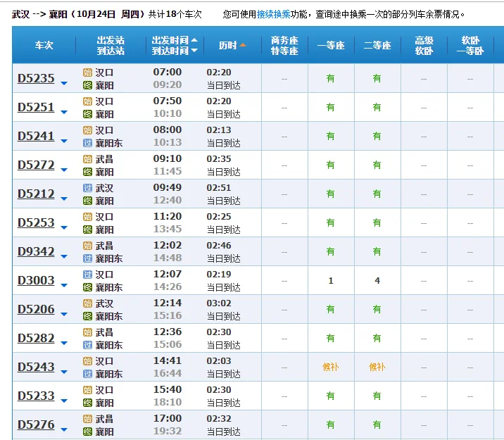This screenshot has width=504, height=440.
Task: Click 始 icon beside 武昌 for D5282
Action: 87,332
